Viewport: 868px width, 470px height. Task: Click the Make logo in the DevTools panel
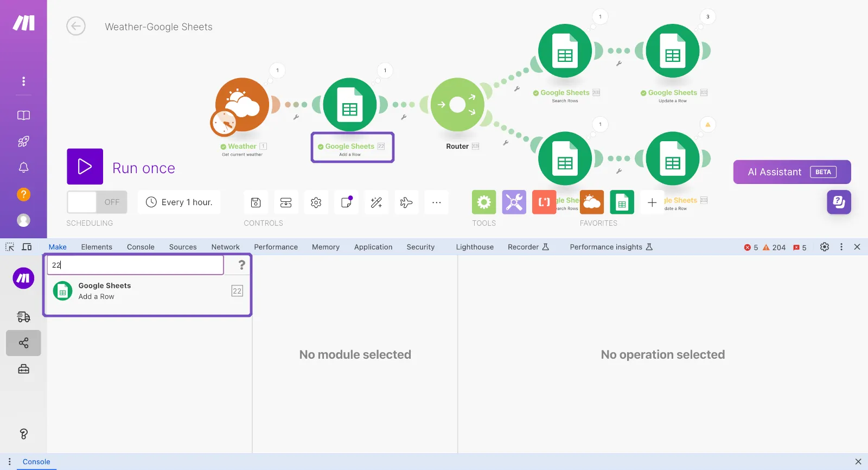coord(23,278)
